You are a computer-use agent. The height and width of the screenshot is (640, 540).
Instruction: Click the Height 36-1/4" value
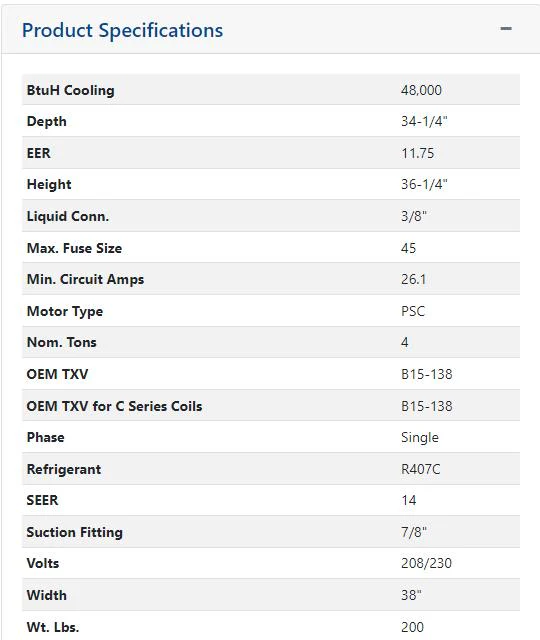pyautogui.click(x=424, y=184)
